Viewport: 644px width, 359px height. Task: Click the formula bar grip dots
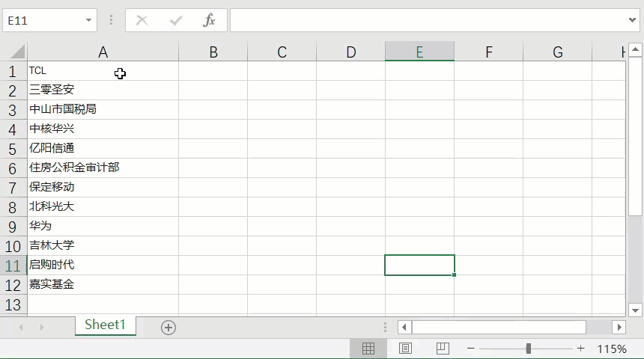pos(111,20)
